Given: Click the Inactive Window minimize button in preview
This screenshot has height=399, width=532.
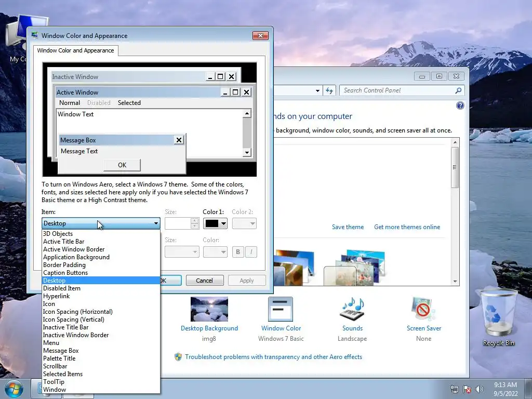Looking at the screenshot, I should 210,77.
